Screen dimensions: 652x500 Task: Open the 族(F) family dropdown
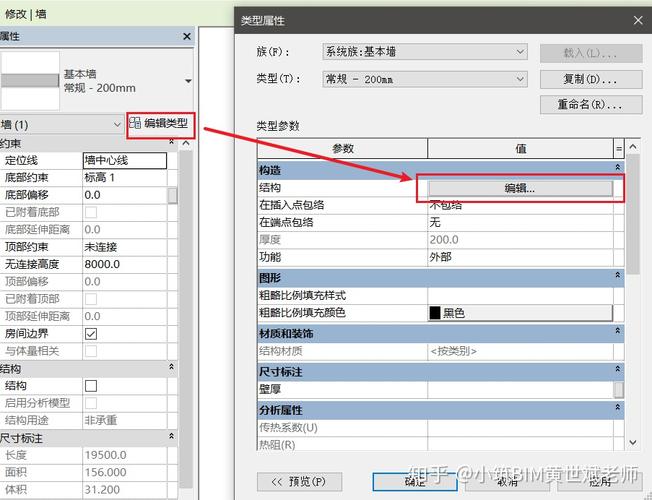pos(425,52)
